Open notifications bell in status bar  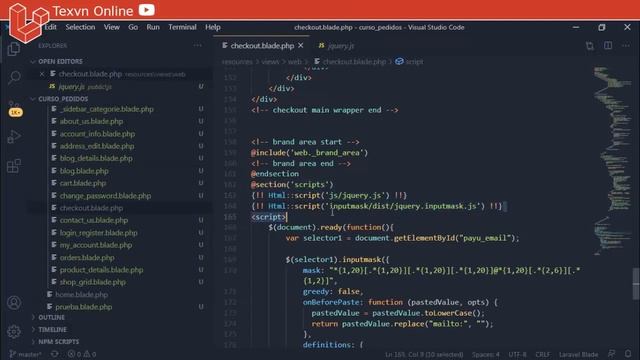pos(628,354)
